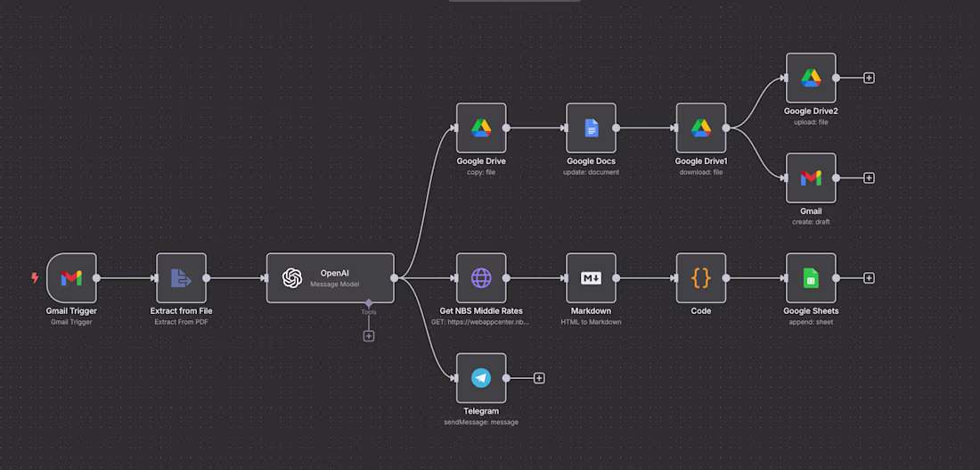Open the Markdown HTML to Markdown node
980x470 pixels.
click(x=592, y=278)
